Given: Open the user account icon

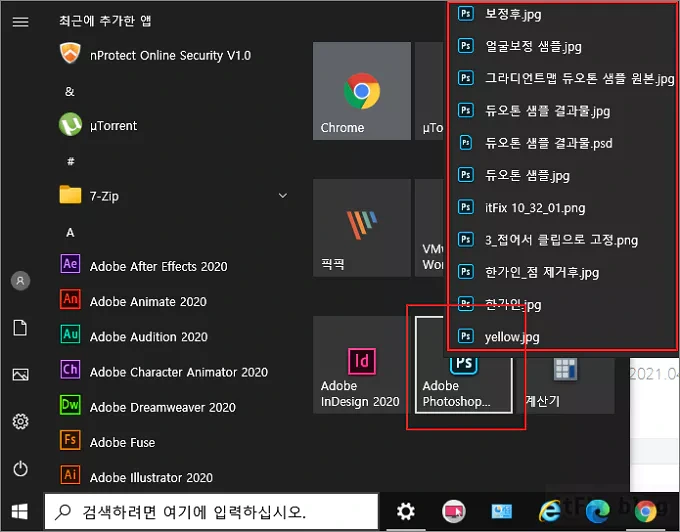Looking at the screenshot, I should (x=20, y=281).
